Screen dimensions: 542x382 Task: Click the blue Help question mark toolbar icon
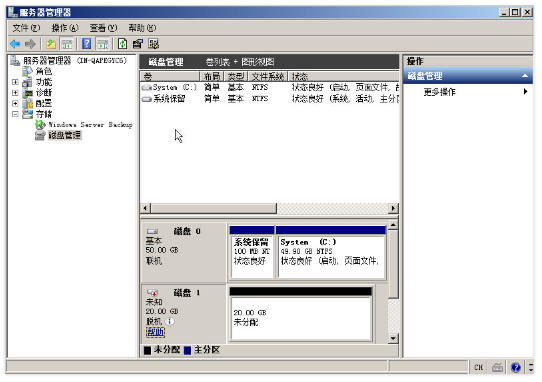tap(86, 44)
